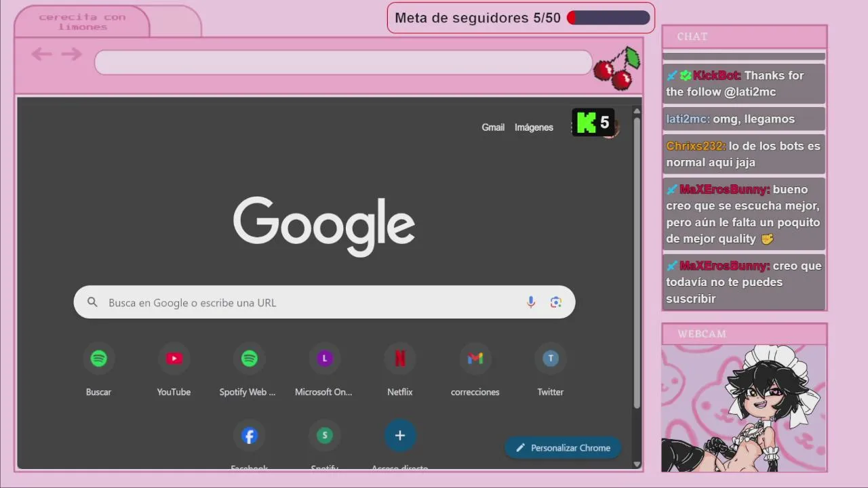Click the scrollbar up arrow
This screenshot has width=868, height=488.
coord(637,110)
